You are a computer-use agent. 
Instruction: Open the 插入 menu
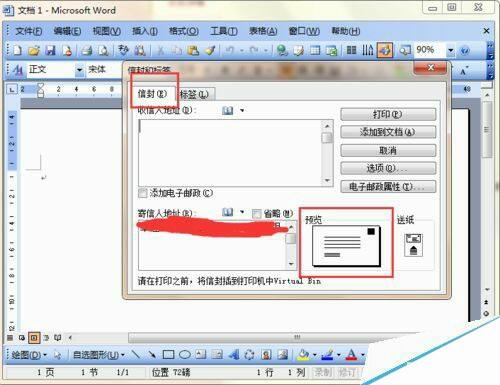tap(145, 31)
